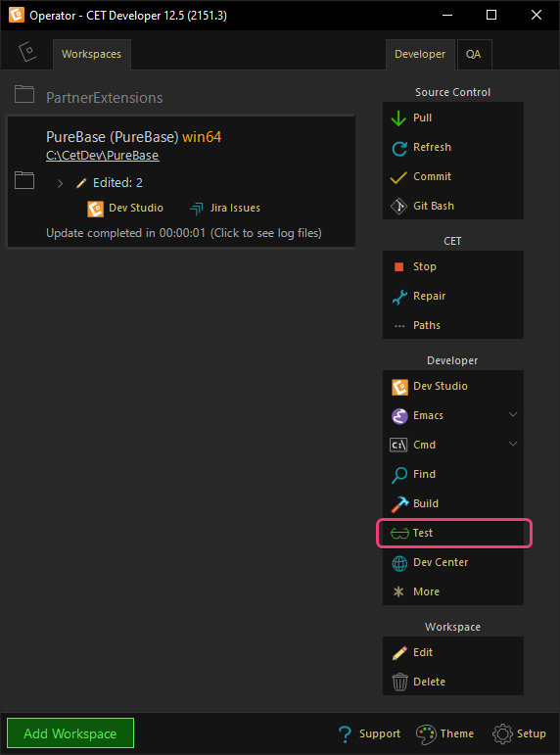
Task: Expand the Edited: 2 file list
Action: (60, 183)
